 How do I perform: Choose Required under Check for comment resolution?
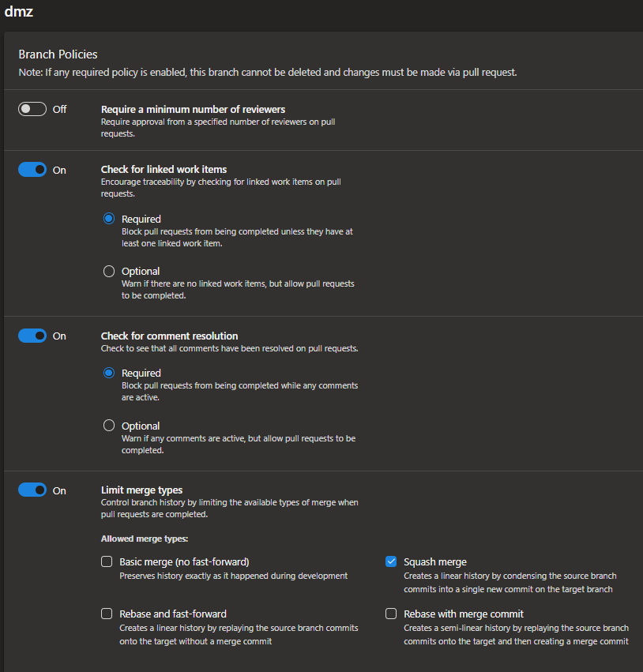pos(108,373)
